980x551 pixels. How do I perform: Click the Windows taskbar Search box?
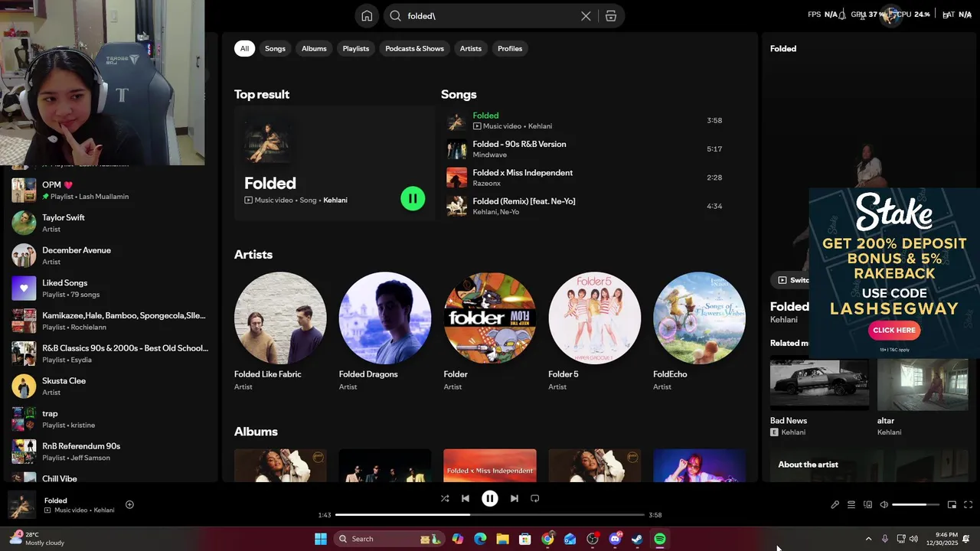click(x=387, y=539)
